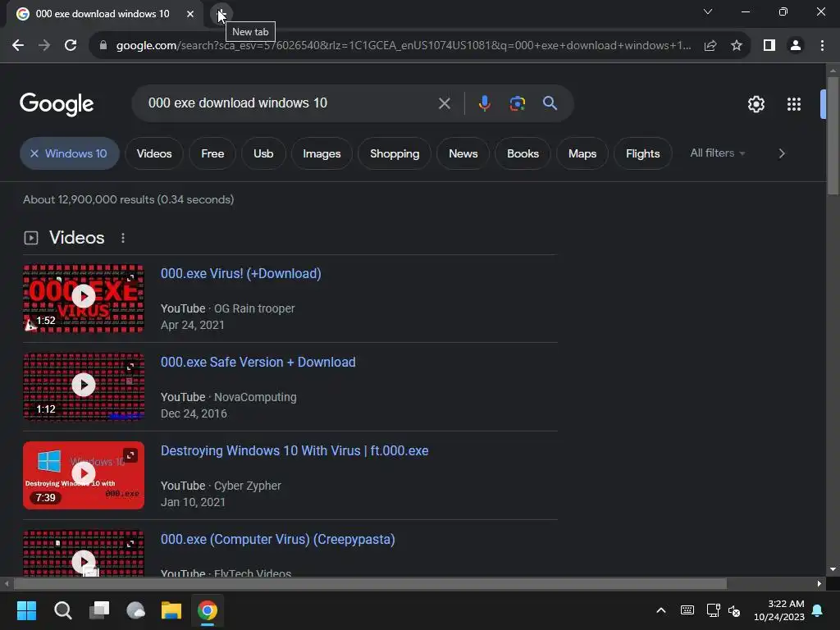
Task: Go to the Google homepage via the logo
Action: (x=57, y=104)
